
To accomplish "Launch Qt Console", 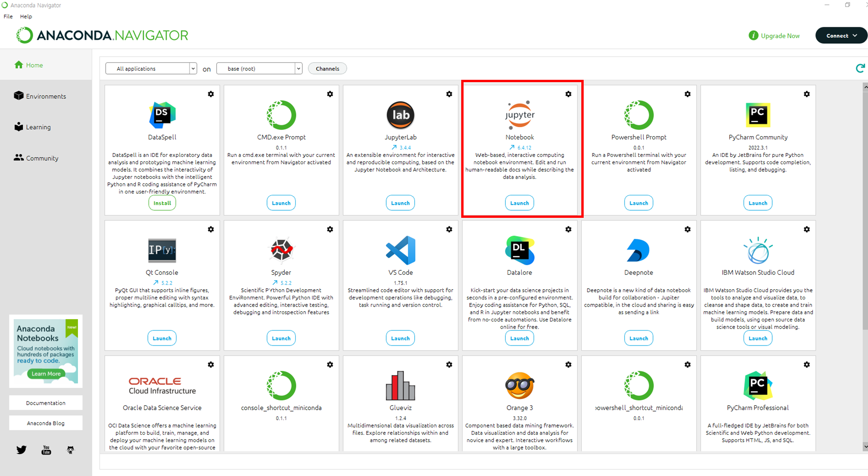I will tap(162, 338).
